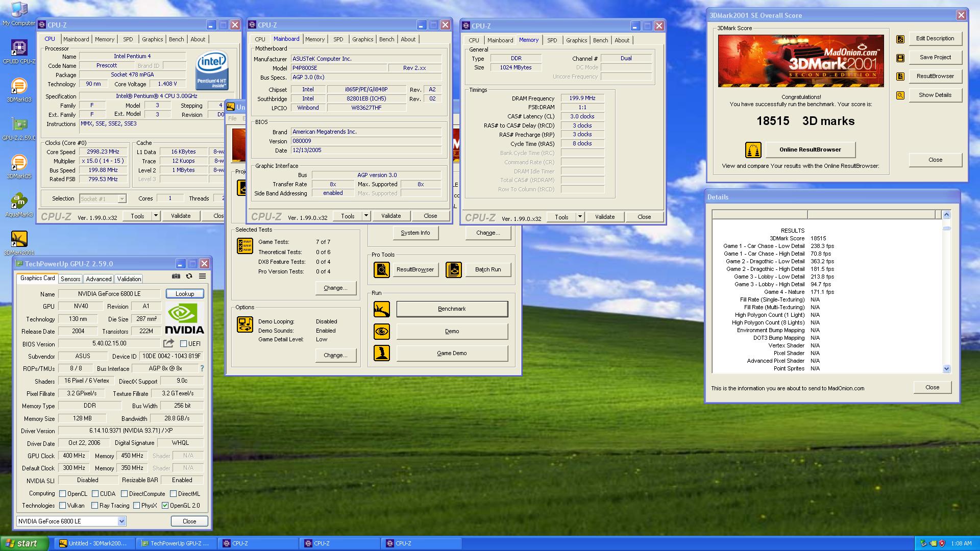The width and height of the screenshot is (980, 551).
Task: Launch the AquaMark3 desktop shortcut
Action: [19, 205]
